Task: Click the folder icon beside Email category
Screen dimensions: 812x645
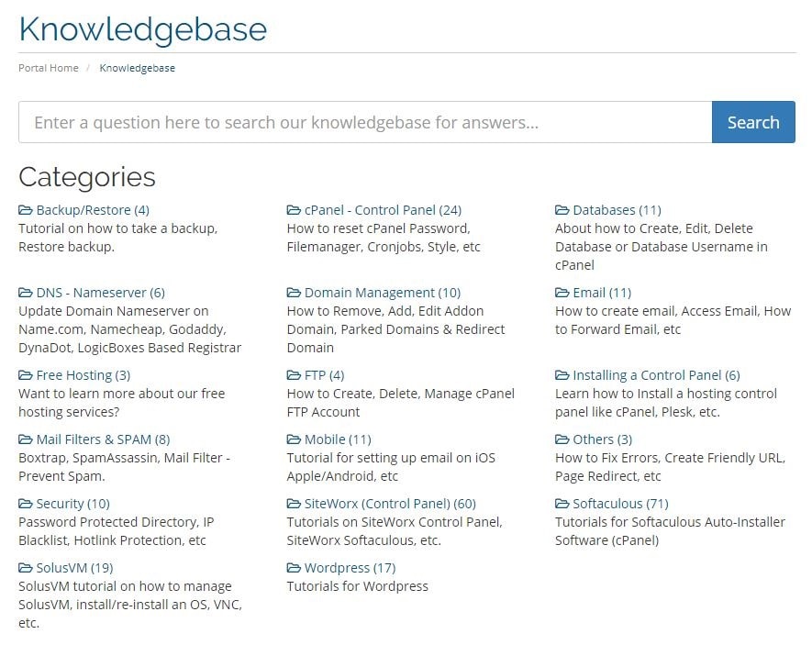Action: point(562,293)
